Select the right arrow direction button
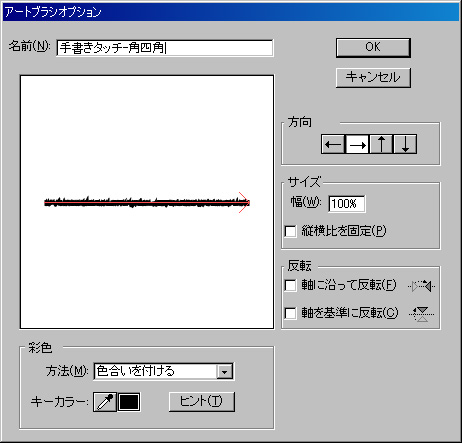This screenshot has height=443, width=462. 357,144
